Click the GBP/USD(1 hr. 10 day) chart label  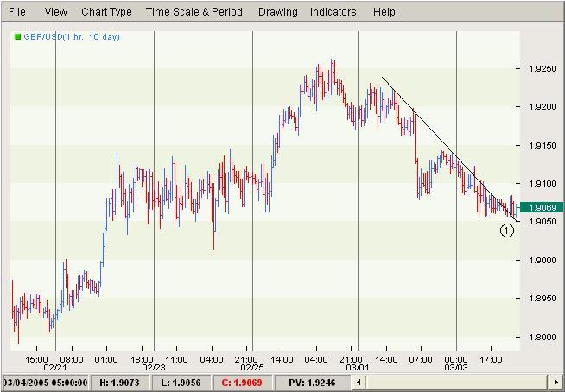pos(72,37)
